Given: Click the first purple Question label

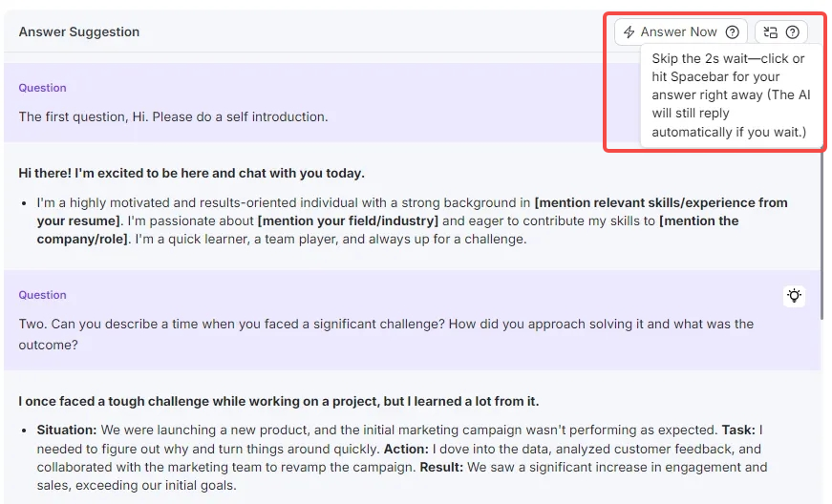Looking at the screenshot, I should pyautogui.click(x=43, y=88).
